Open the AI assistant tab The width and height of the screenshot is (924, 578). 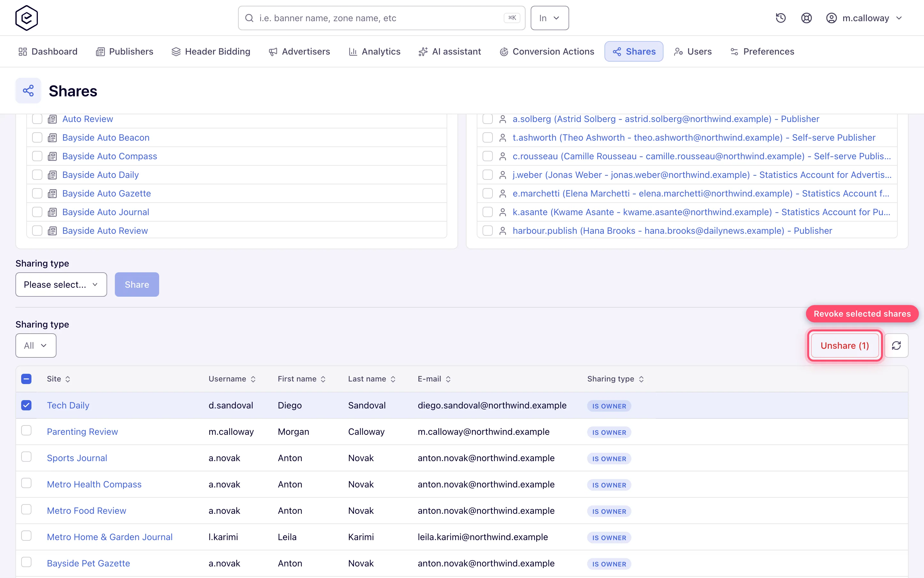coord(450,52)
